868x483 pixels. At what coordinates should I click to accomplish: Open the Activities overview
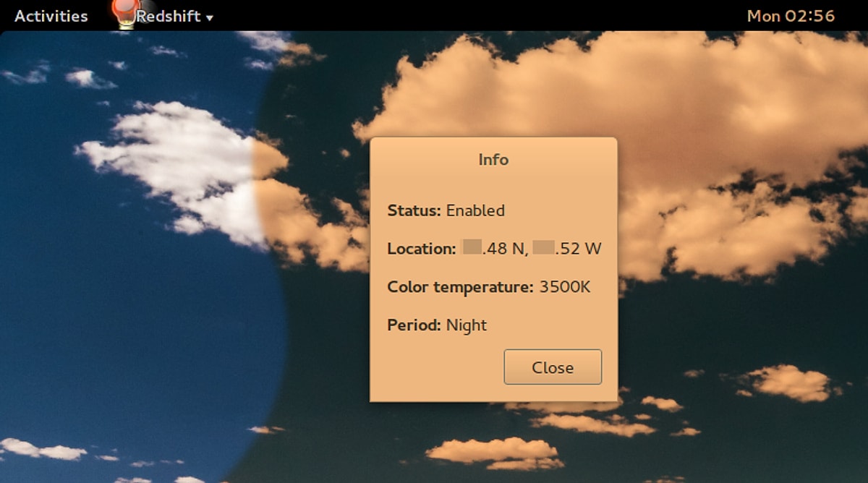pos(51,15)
